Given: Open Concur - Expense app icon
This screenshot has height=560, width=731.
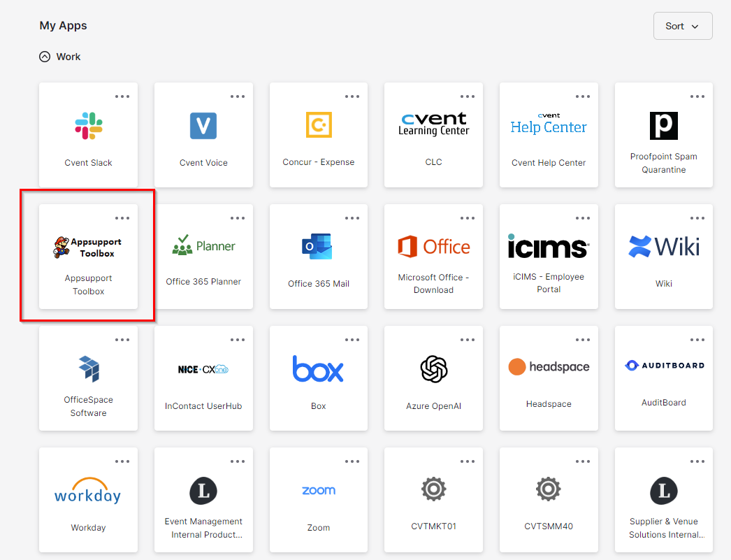Looking at the screenshot, I should click(x=319, y=124).
